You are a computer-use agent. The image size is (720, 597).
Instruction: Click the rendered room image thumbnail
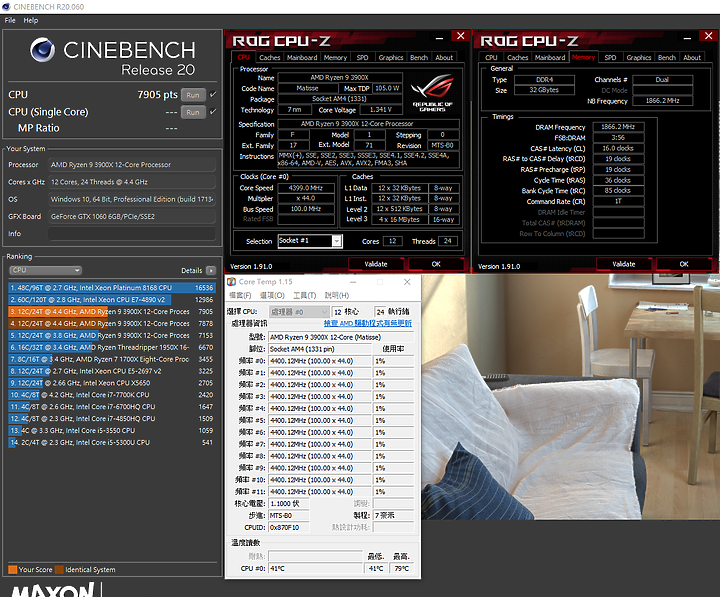[x=571, y=397]
